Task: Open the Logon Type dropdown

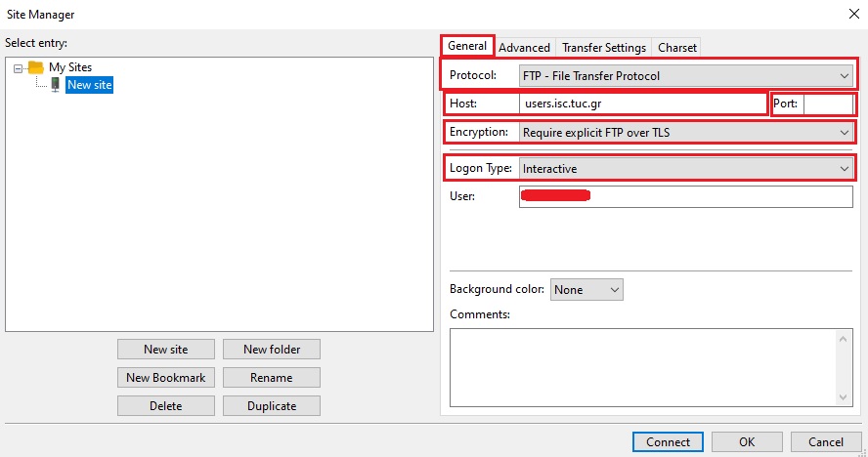Action: 684,169
